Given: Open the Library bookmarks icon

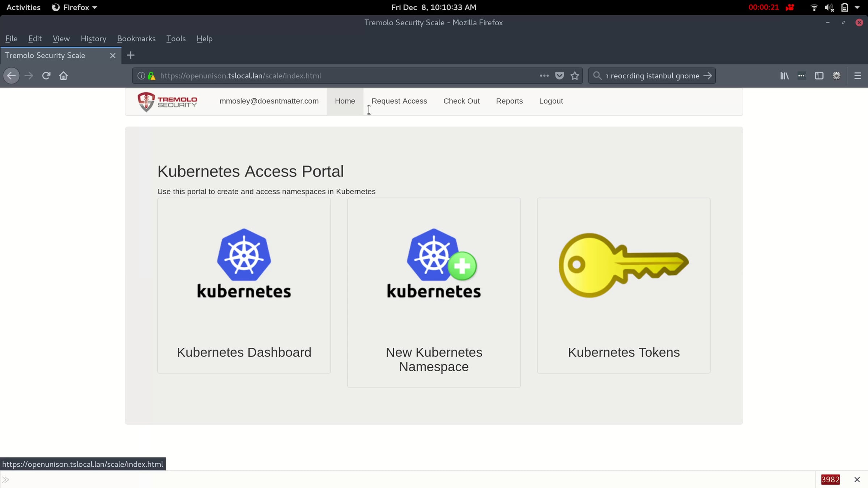Looking at the screenshot, I should click(784, 76).
